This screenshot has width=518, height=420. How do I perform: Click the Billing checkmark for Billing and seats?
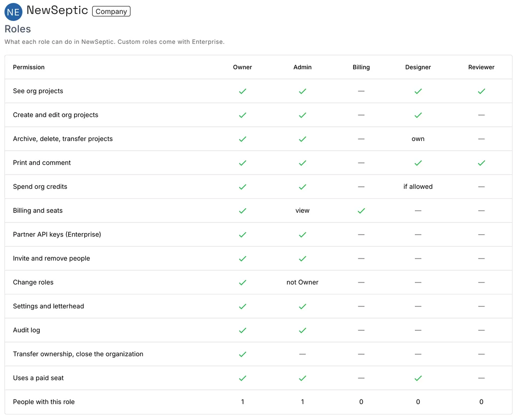tap(361, 211)
